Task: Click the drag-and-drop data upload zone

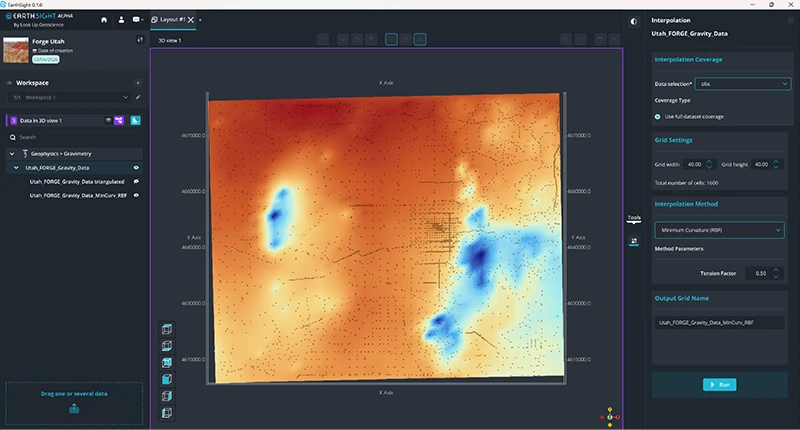Action: pos(74,403)
